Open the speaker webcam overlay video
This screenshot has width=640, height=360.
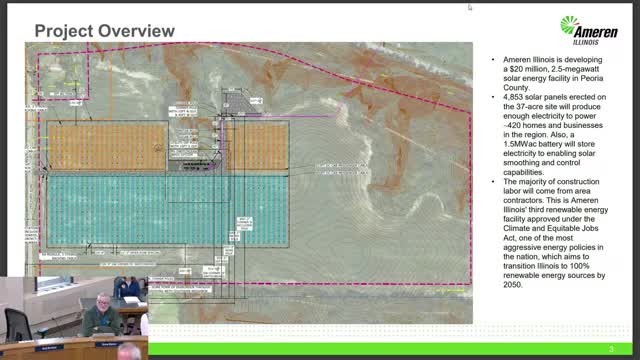pyautogui.click(x=74, y=318)
